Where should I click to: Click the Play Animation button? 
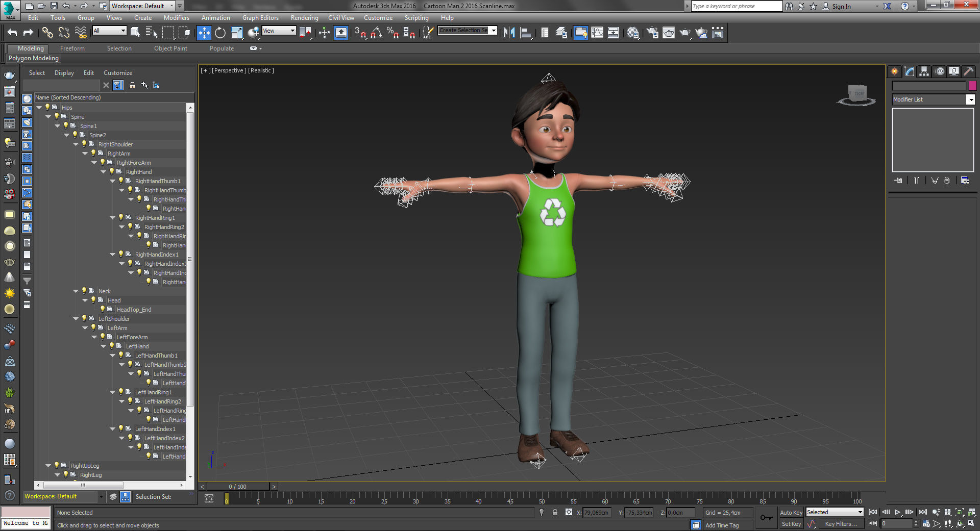point(898,512)
